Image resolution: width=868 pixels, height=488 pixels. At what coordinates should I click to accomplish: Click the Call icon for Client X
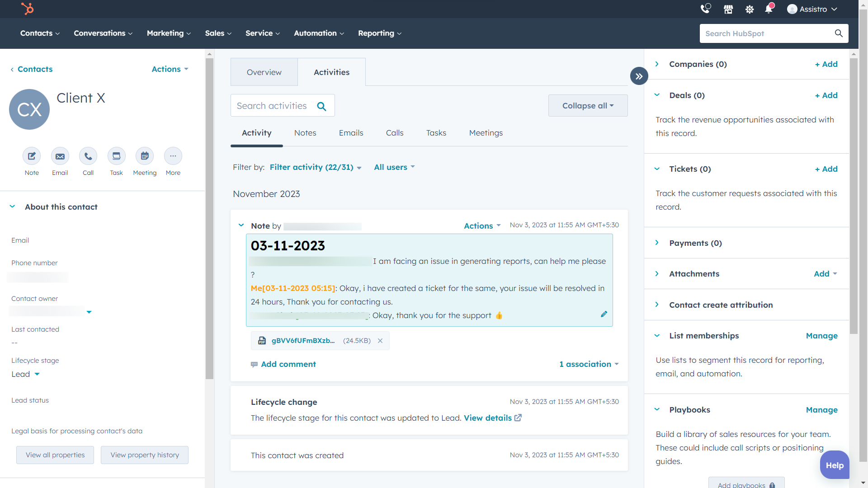click(88, 156)
